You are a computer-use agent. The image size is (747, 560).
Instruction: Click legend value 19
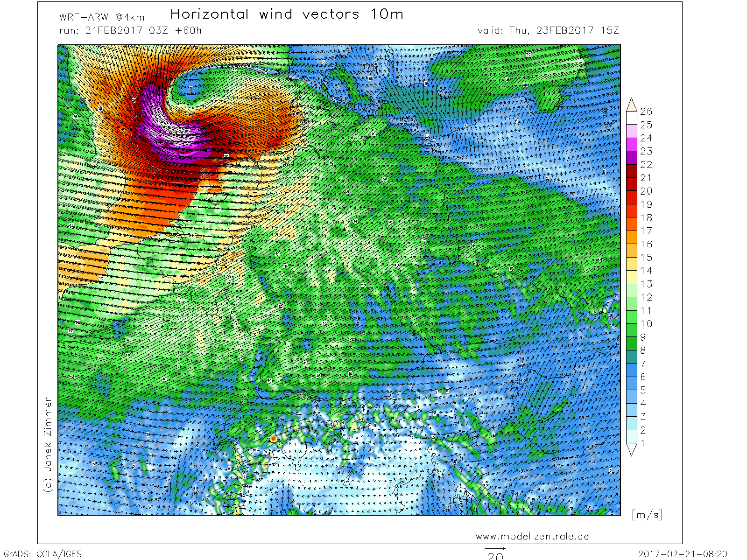pyautogui.click(x=646, y=204)
